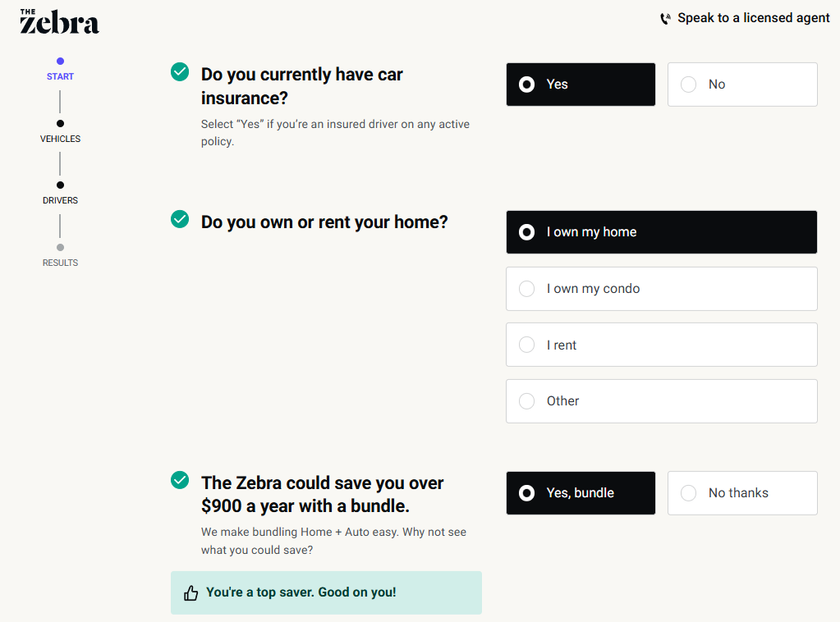
Task: Click the You're a top saver banner
Action: coord(325,592)
